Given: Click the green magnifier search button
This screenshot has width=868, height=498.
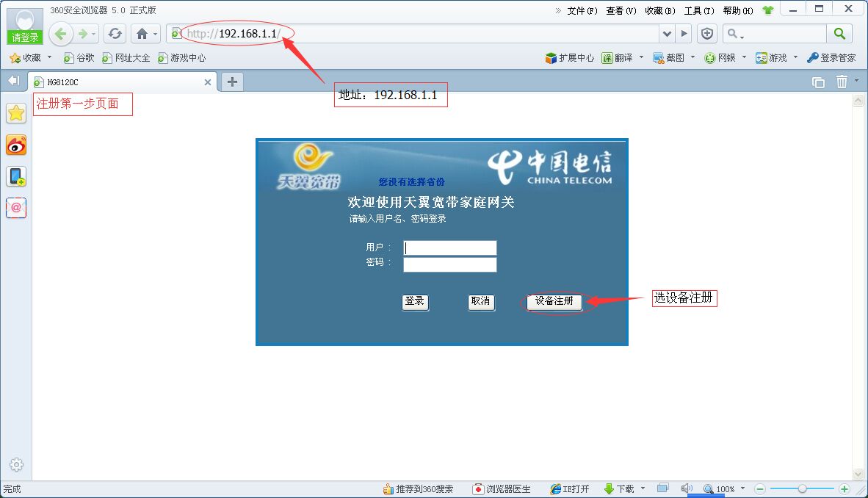Looking at the screenshot, I should tap(839, 34).
